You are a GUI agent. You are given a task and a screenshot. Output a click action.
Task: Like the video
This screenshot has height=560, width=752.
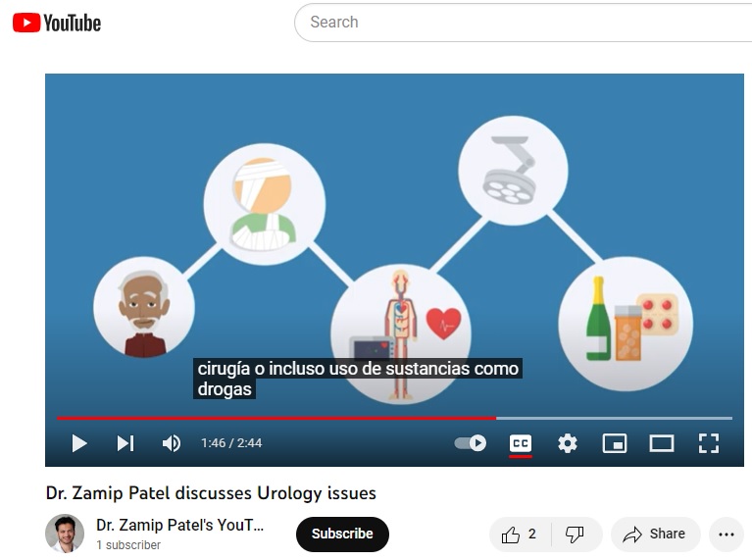(520, 535)
